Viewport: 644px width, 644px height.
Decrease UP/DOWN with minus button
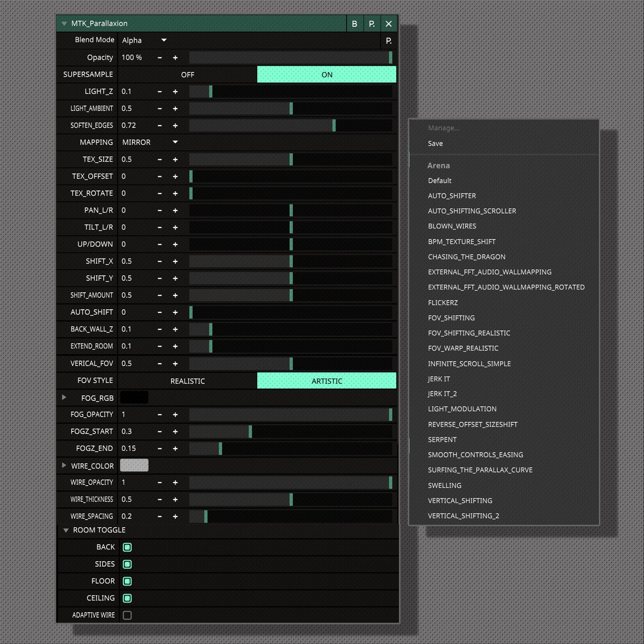click(160, 244)
